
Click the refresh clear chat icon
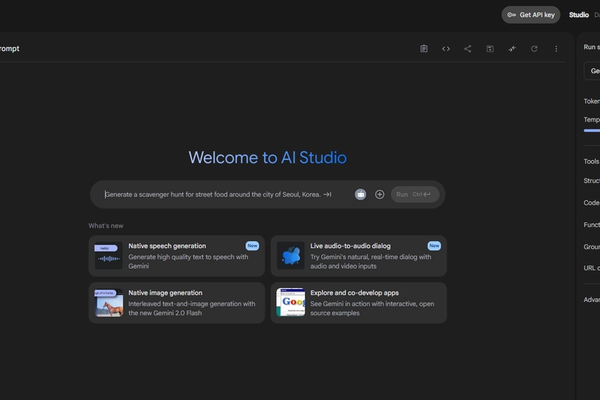pyautogui.click(x=534, y=49)
